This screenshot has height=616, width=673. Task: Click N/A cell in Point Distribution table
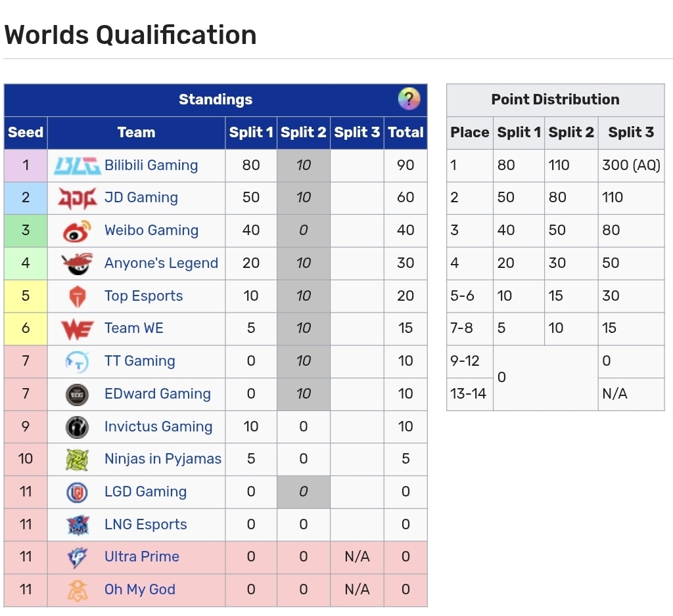(631, 394)
